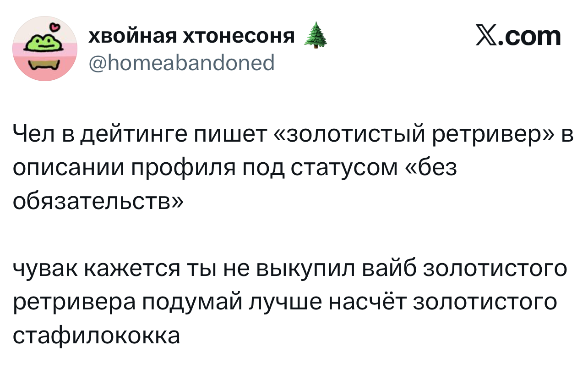Click the X.com watermark text

(x=518, y=36)
